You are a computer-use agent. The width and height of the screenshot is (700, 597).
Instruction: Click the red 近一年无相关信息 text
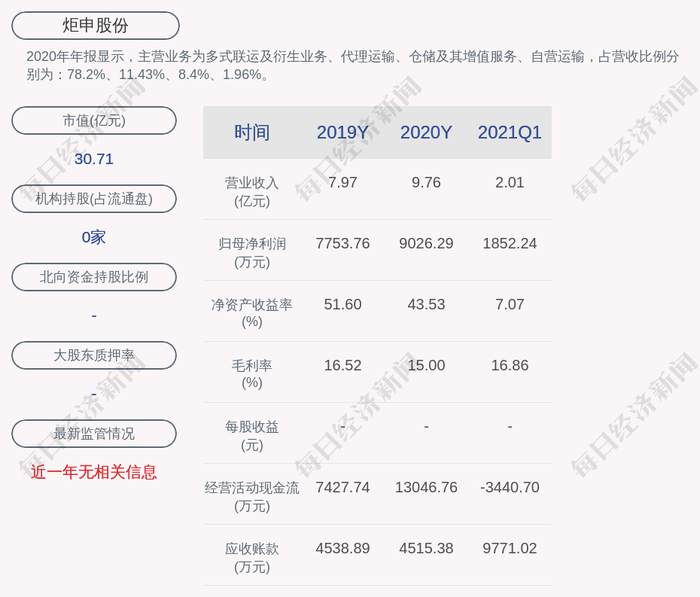tap(94, 472)
